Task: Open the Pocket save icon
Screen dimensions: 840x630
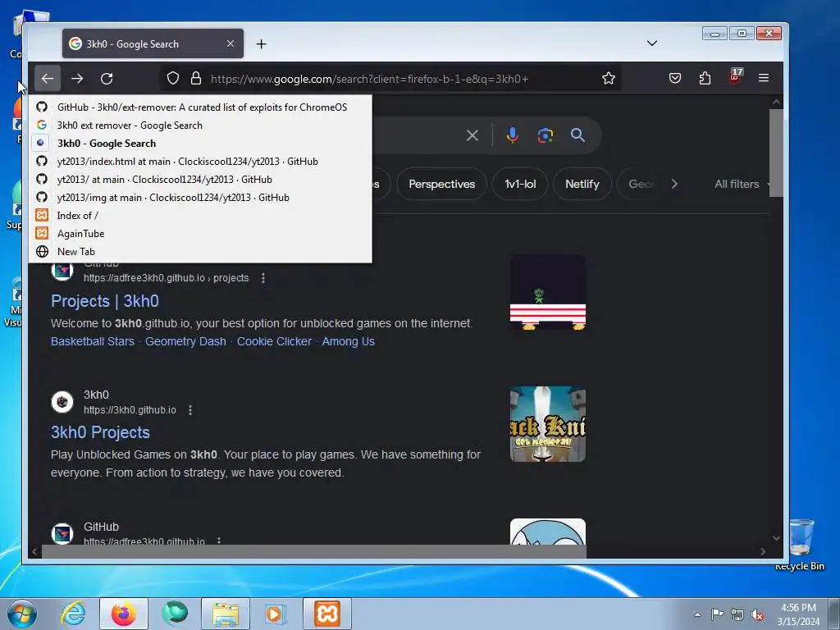Action: click(675, 78)
